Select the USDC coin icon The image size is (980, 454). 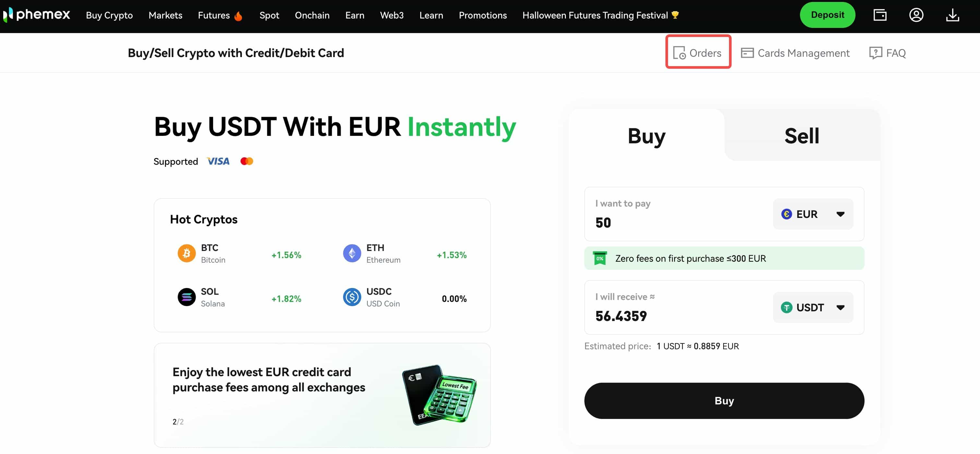(x=352, y=297)
